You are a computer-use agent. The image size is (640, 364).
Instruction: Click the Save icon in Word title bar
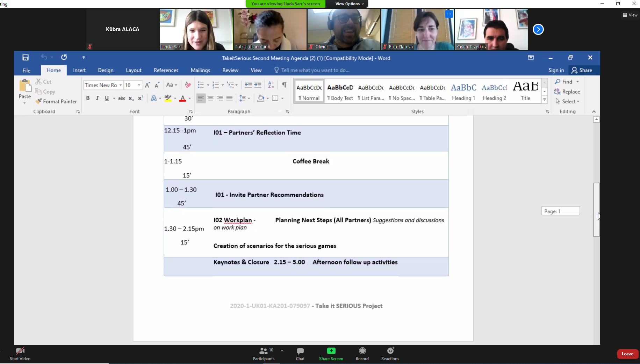[x=26, y=58]
